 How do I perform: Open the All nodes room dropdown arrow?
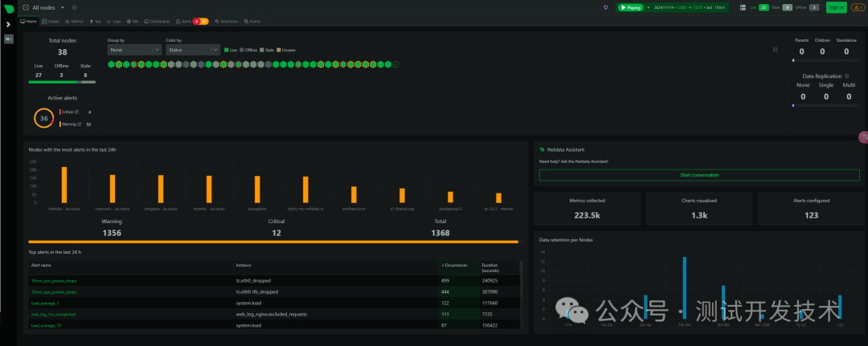(63, 8)
